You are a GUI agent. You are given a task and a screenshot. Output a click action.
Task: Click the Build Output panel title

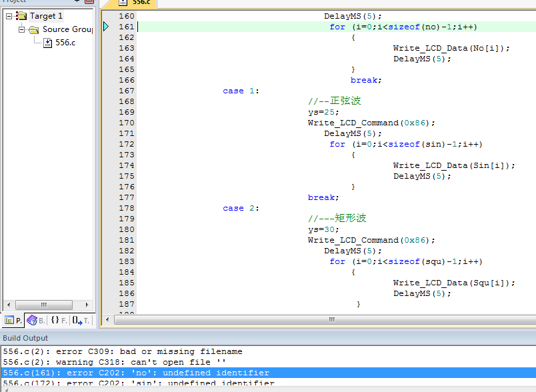(25, 338)
